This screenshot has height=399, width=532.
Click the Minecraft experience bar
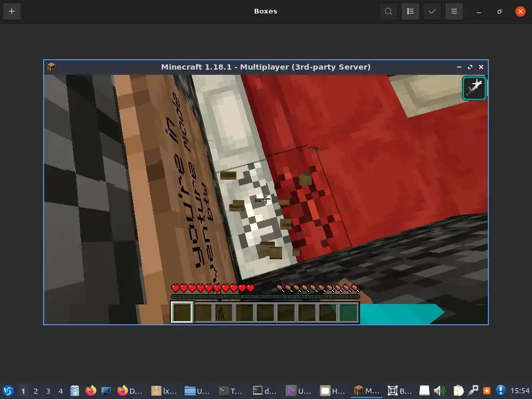tap(265, 297)
